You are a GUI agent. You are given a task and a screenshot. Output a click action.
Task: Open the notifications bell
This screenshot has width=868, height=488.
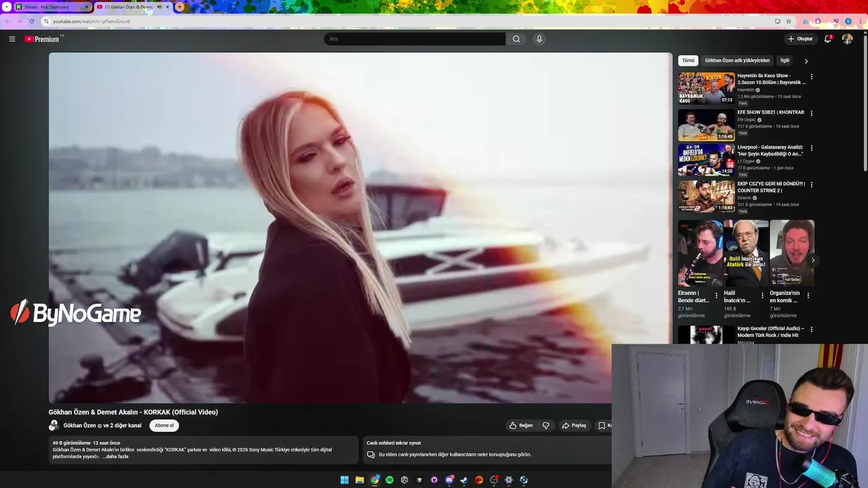coord(828,39)
